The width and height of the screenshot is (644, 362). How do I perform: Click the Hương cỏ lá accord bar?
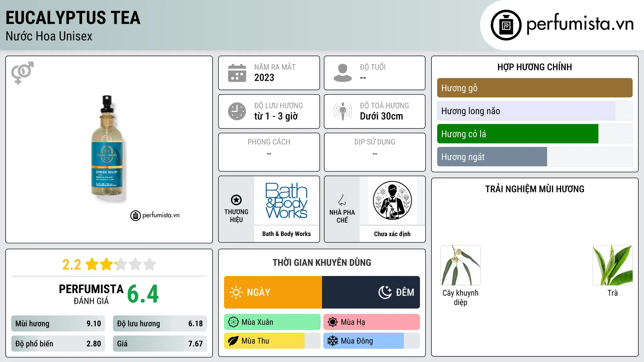click(x=535, y=134)
